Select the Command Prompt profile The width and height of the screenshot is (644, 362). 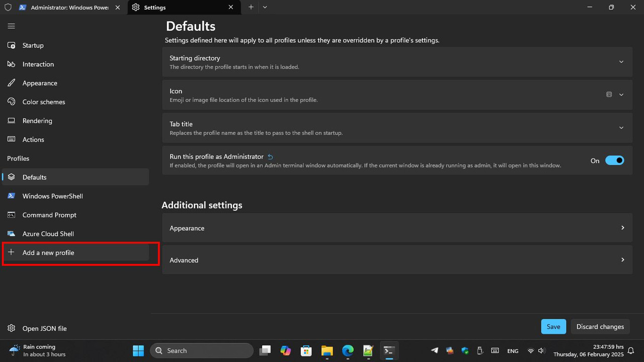point(75,215)
